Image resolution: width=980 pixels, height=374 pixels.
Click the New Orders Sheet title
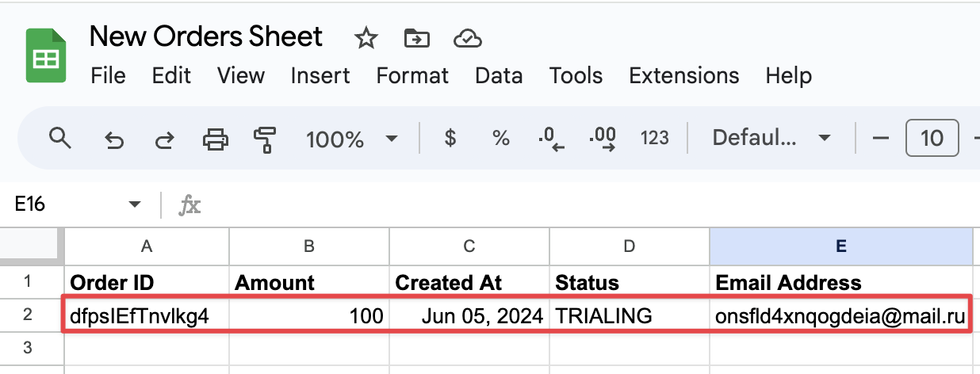pyautogui.click(x=206, y=36)
